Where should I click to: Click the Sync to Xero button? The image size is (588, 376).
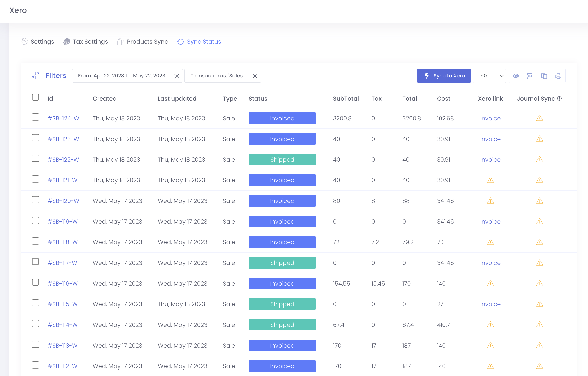click(x=444, y=76)
